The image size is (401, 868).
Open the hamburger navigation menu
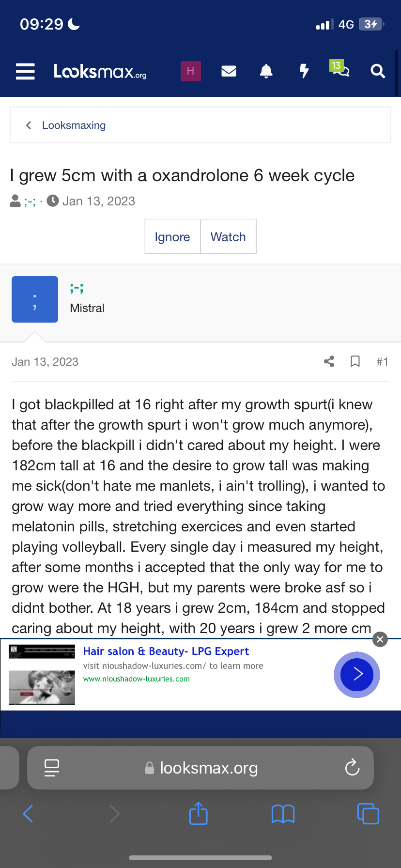25,71
